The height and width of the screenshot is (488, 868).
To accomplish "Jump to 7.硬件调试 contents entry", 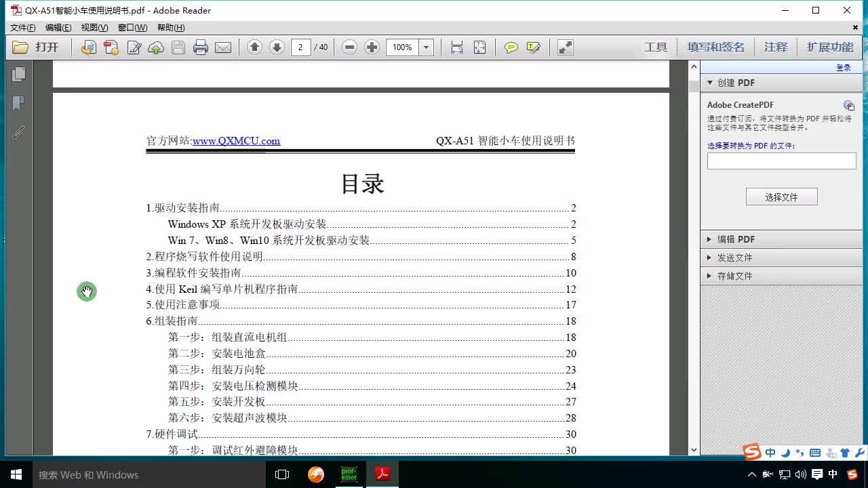I will [361, 434].
